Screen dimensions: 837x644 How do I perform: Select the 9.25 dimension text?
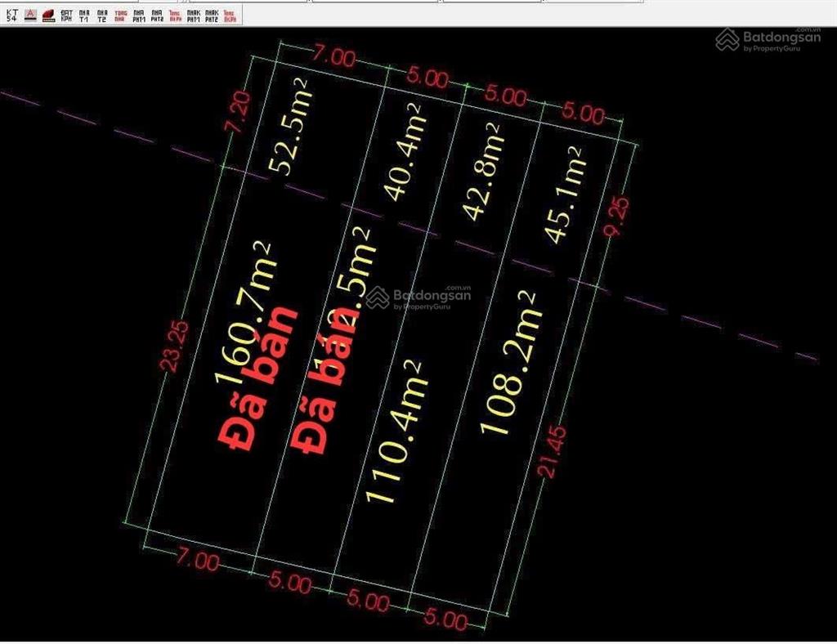618,216
